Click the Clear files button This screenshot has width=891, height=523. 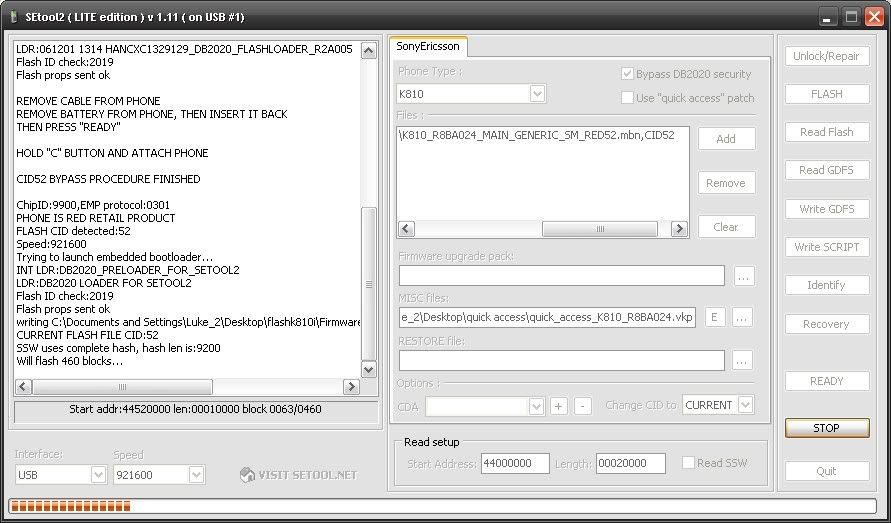pos(726,227)
